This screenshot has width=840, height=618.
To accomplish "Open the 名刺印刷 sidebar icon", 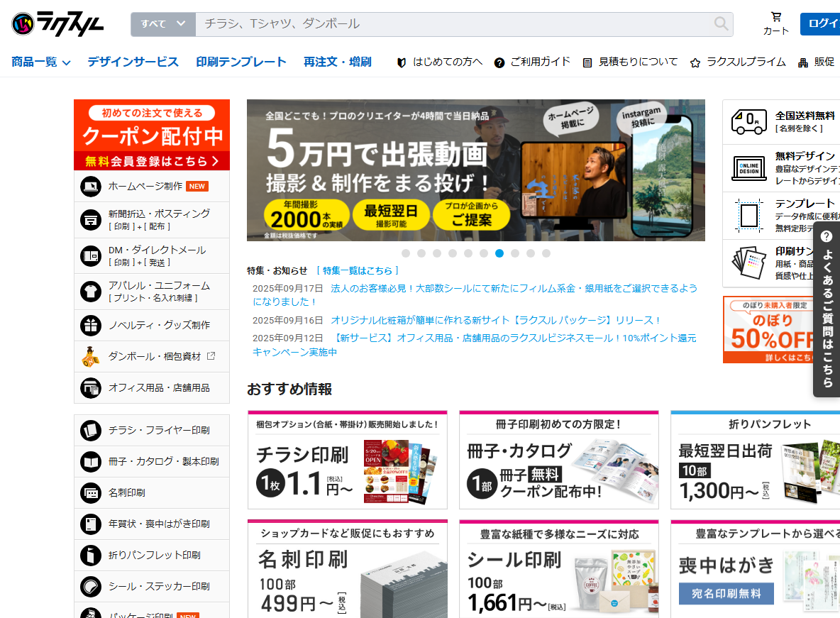I will 91,492.
